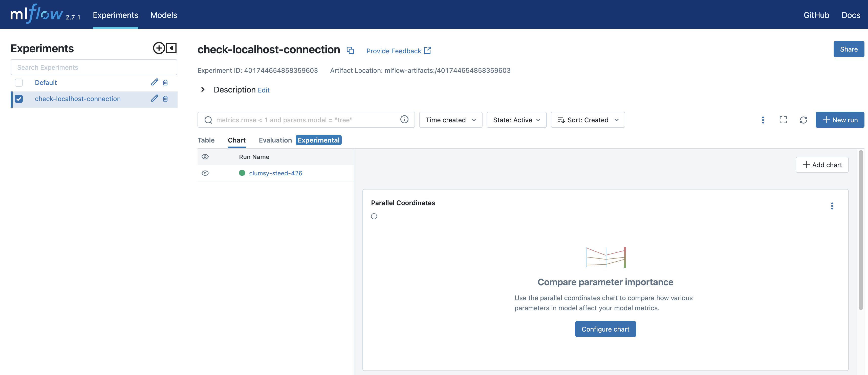The height and width of the screenshot is (375, 868).
Task: Expand the Description section
Action: click(203, 89)
